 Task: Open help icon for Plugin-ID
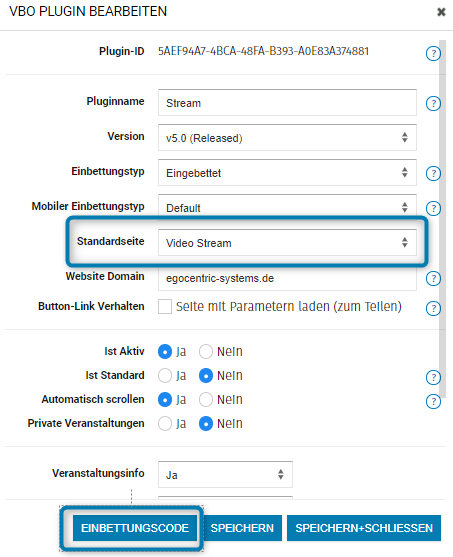click(x=433, y=54)
